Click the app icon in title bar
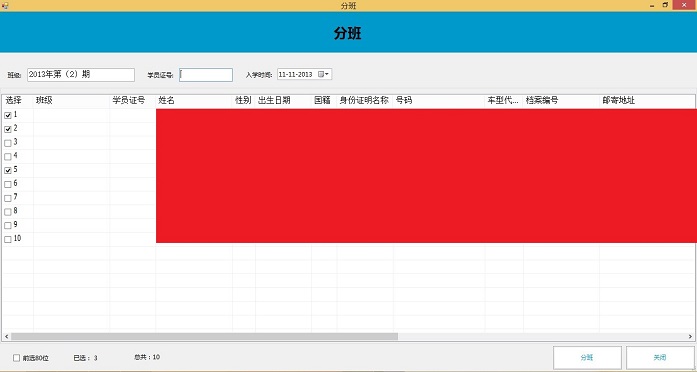 5,5
